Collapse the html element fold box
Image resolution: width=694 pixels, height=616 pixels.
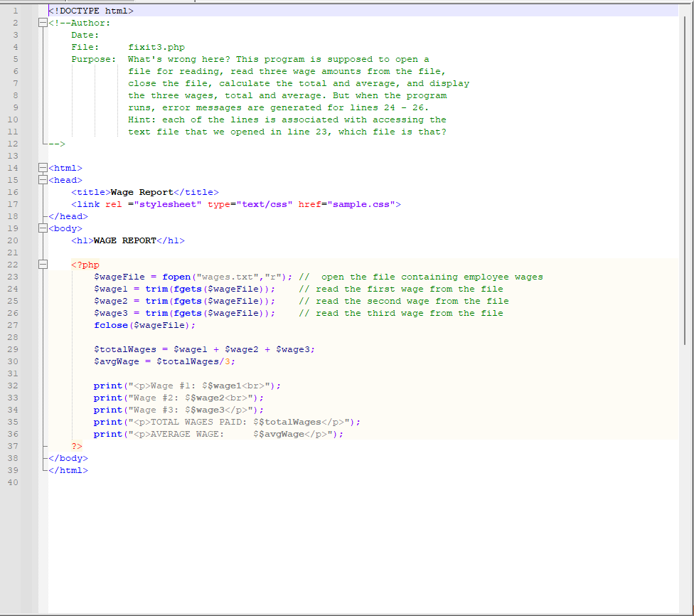pos(43,168)
